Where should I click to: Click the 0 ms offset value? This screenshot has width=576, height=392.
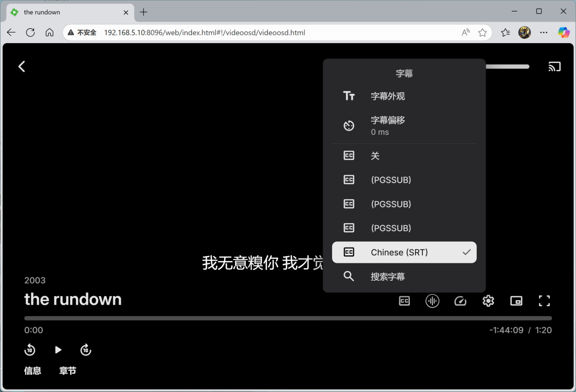[380, 132]
